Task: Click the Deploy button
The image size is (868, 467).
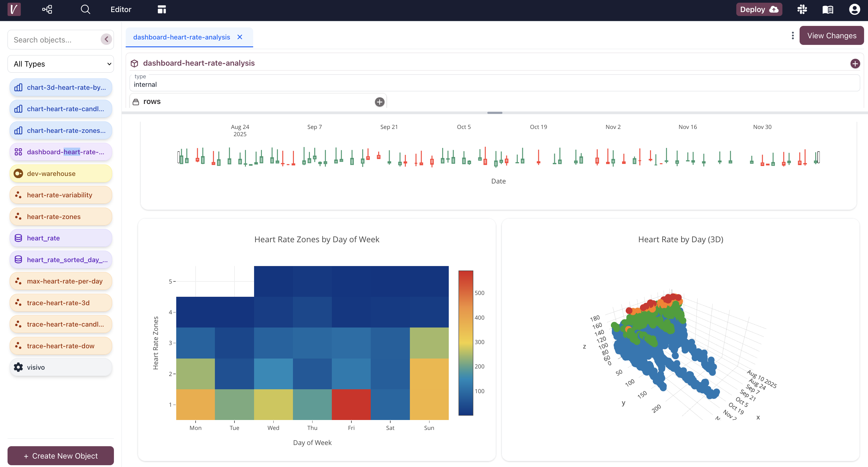Action: tap(759, 9)
